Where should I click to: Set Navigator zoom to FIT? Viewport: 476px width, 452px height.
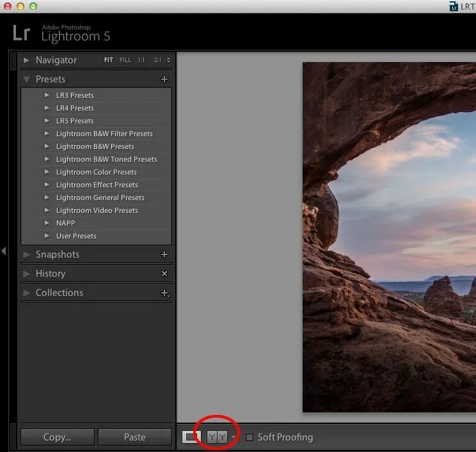[108, 60]
